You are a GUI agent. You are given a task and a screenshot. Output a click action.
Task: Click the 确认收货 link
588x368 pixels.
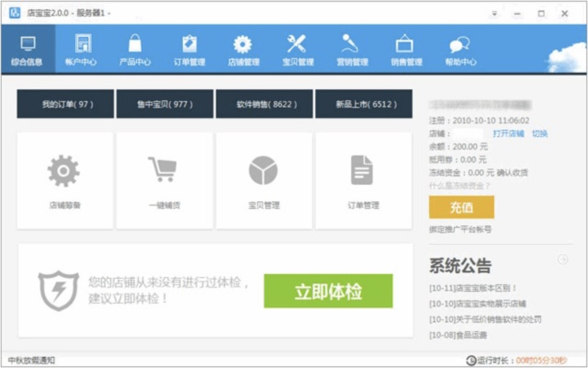(512, 173)
